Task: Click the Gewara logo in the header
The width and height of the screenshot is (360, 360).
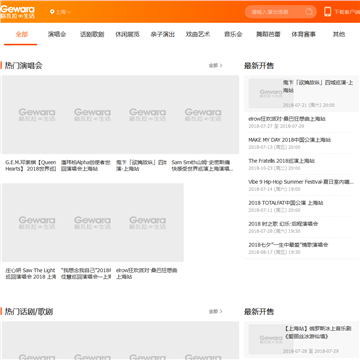Action: click(18, 12)
